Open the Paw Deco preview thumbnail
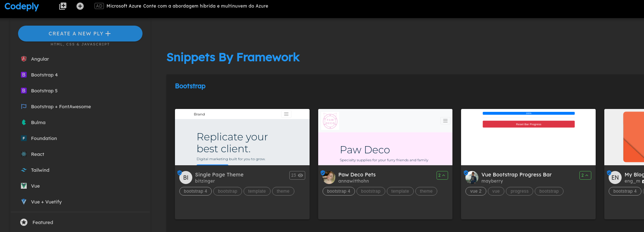The image size is (644, 232). [x=385, y=137]
